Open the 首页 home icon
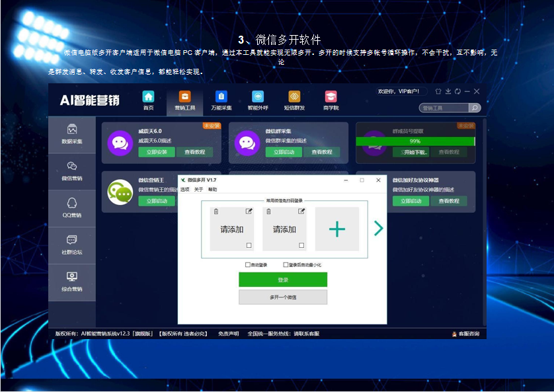 [148, 97]
